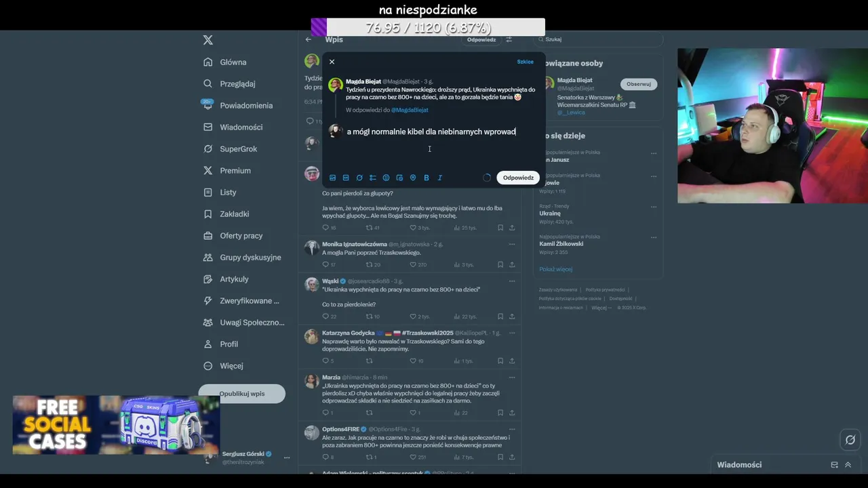Expand Wiadomości drawer with double chevron
Screen dimensions: 868x488
(848, 465)
